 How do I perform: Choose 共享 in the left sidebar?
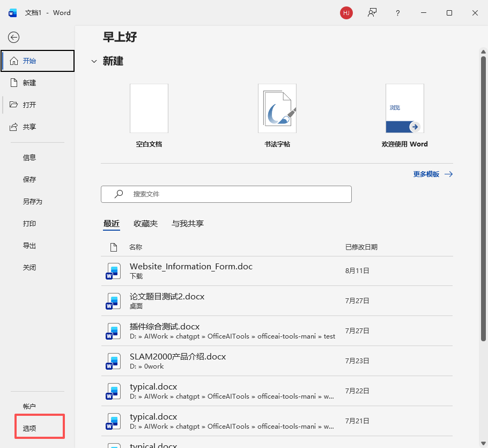[x=38, y=127]
